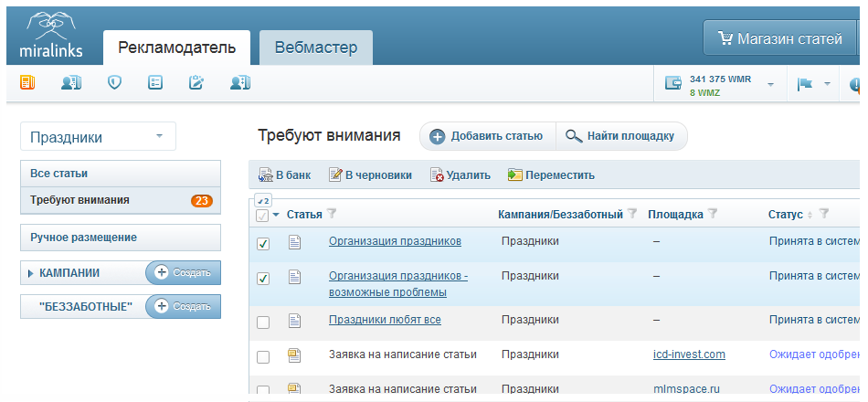Expand the КАМПАНИИ section

tap(31, 273)
